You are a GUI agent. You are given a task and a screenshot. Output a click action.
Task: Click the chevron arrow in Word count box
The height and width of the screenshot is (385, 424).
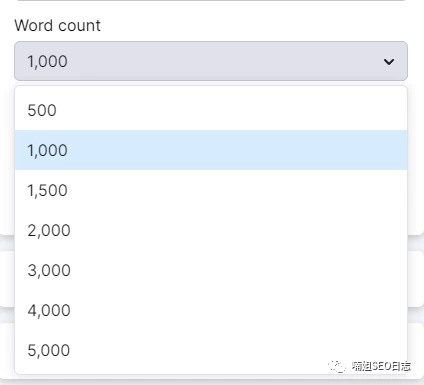(x=389, y=62)
